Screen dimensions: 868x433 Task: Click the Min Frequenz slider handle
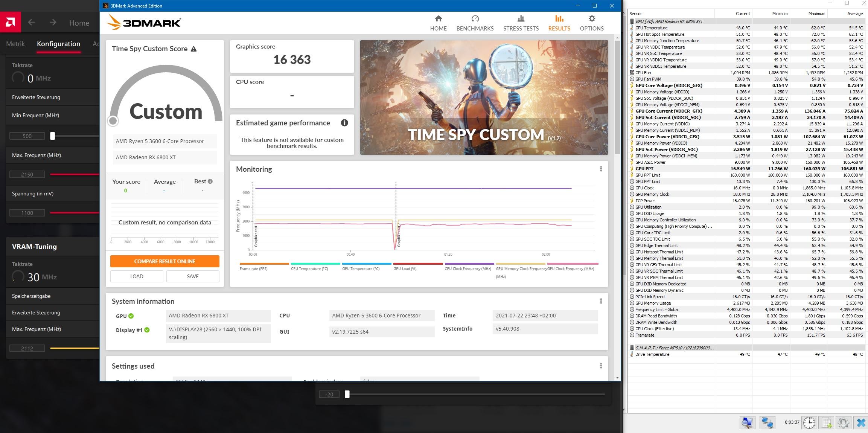coord(53,136)
